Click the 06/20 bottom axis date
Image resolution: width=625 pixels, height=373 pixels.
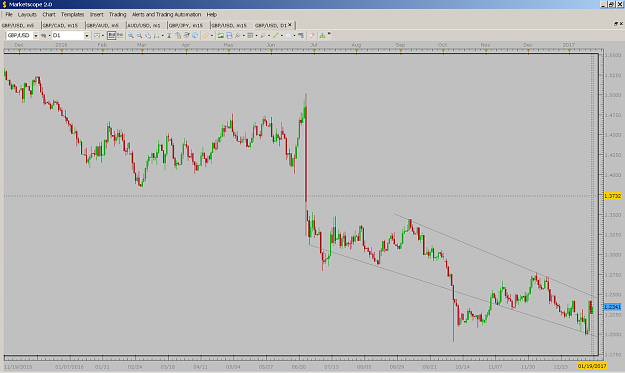pos(299,367)
